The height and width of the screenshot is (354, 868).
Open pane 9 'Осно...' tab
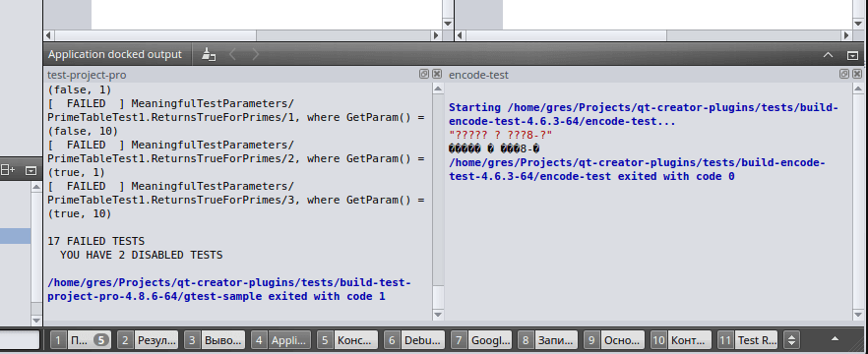pyautogui.click(x=615, y=339)
